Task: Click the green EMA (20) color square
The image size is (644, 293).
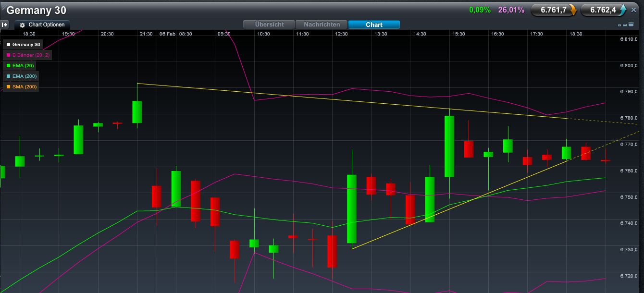Action: coord(8,65)
